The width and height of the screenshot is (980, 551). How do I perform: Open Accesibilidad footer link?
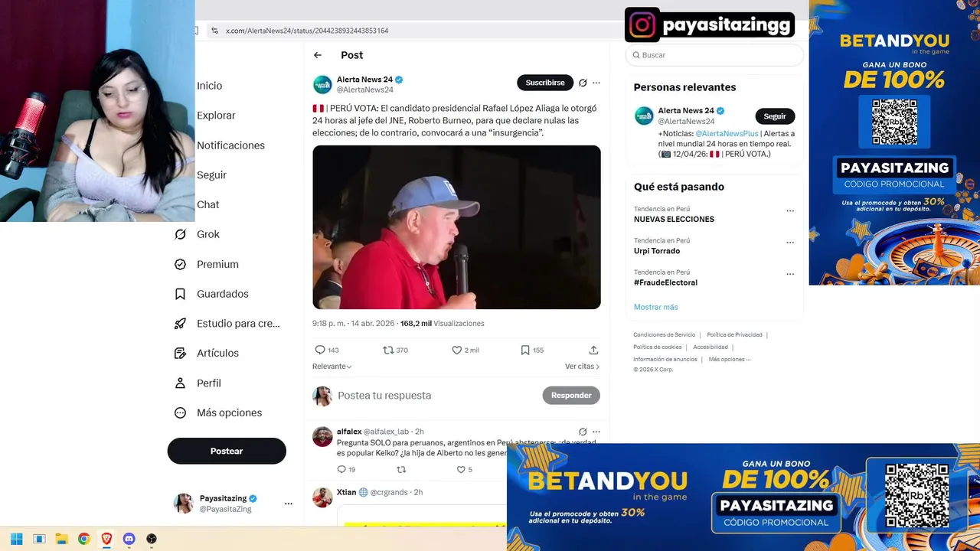(x=710, y=347)
